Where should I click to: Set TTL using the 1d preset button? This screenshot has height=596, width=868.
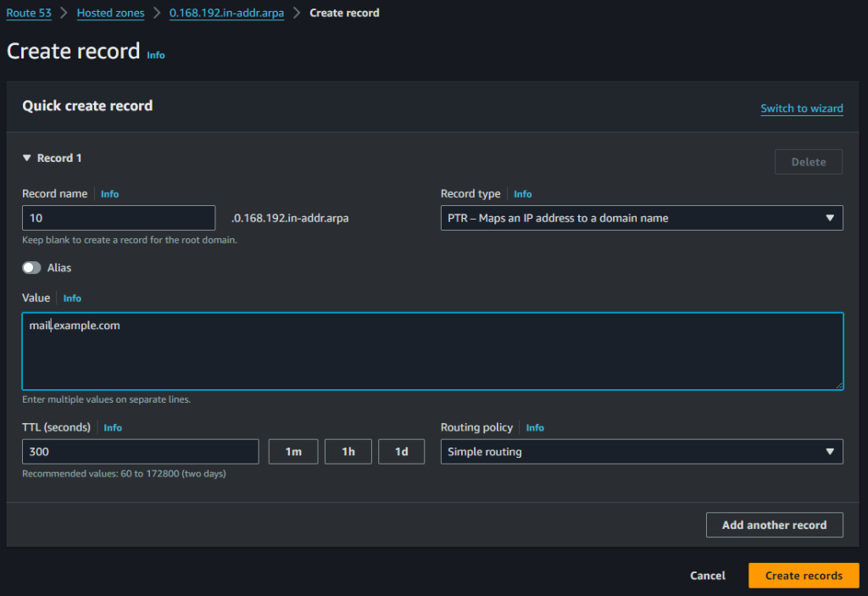tap(402, 451)
